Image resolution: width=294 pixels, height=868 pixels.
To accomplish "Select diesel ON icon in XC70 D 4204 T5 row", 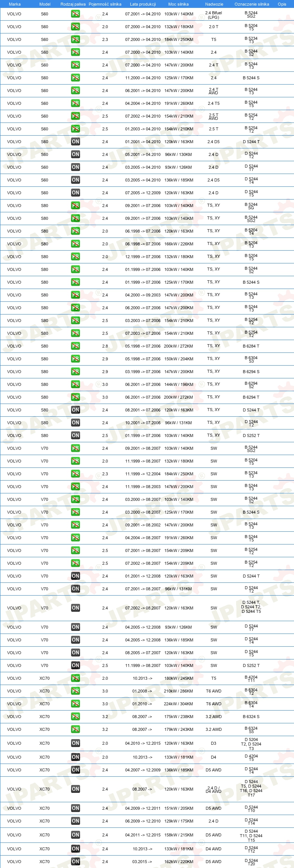I will pyautogui.click(x=75, y=757).
